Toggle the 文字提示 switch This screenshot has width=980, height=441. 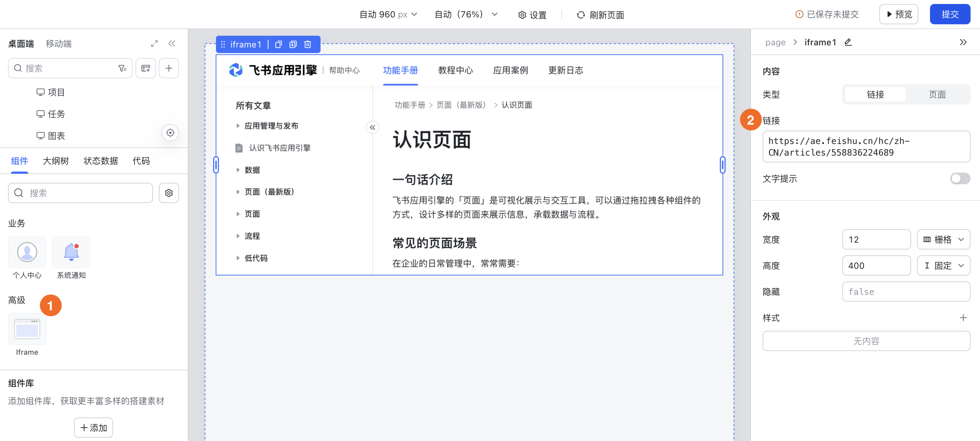tap(960, 178)
